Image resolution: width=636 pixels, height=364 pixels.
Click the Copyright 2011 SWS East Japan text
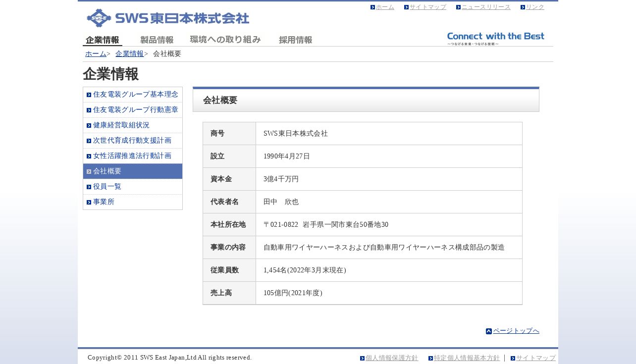(x=169, y=358)
